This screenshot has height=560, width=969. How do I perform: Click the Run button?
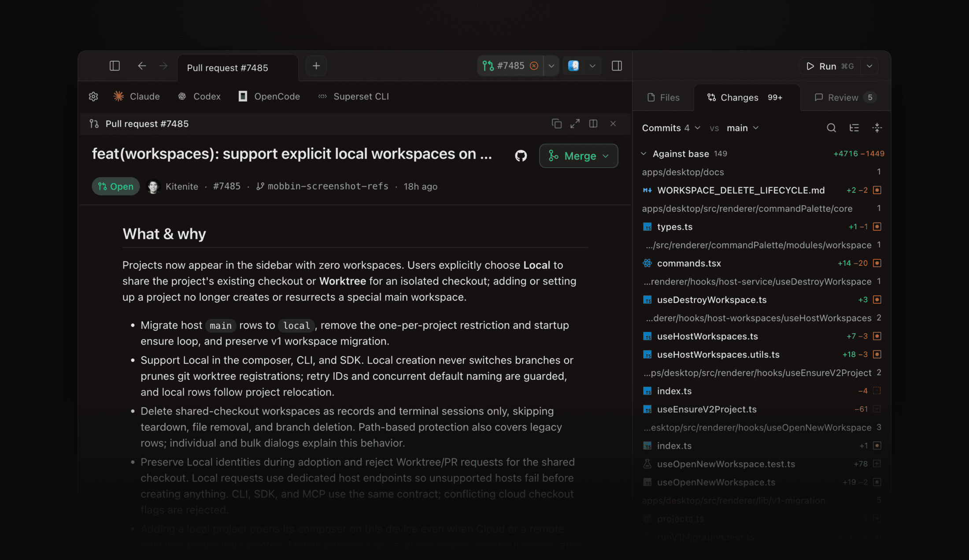[x=830, y=66]
